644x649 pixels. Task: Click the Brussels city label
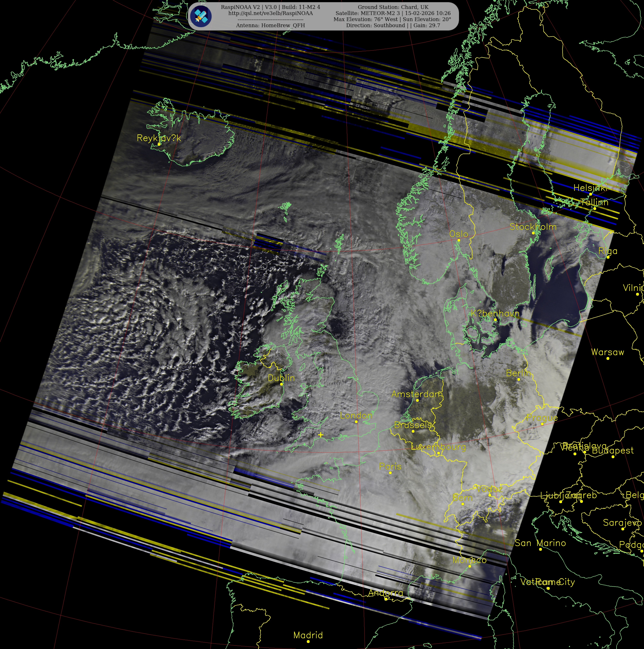point(413,425)
